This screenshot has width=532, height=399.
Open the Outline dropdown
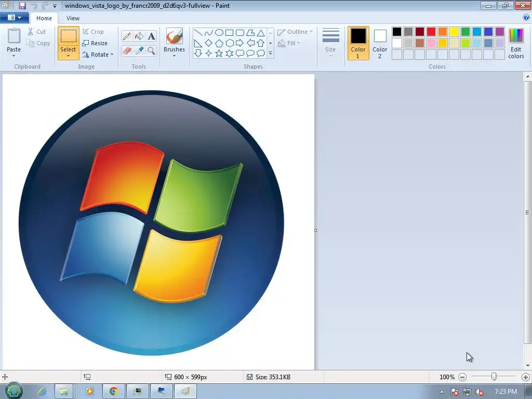click(295, 32)
